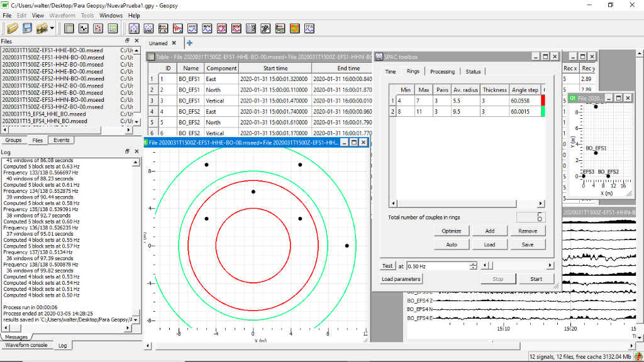
Task: Add a new tab with plus icon
Action: coord(189,43)
